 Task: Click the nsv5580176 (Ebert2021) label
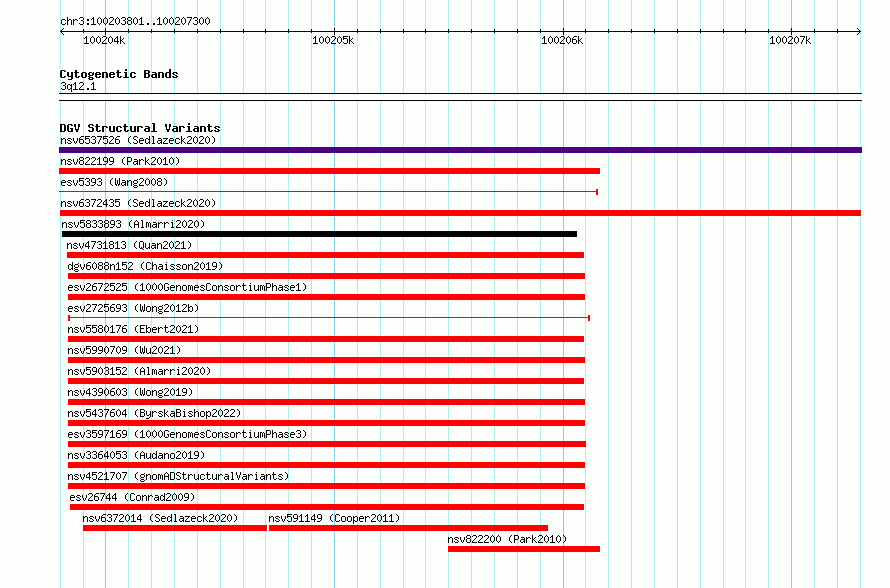point(133,329)
